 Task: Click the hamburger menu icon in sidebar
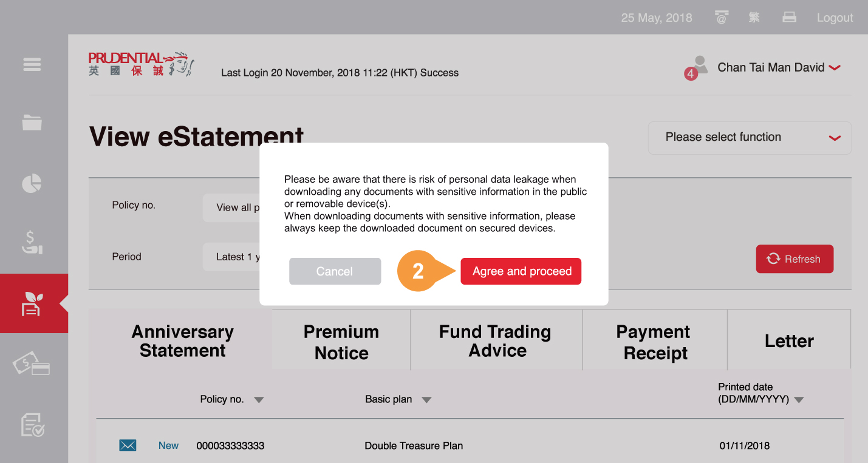click(32, 64)
